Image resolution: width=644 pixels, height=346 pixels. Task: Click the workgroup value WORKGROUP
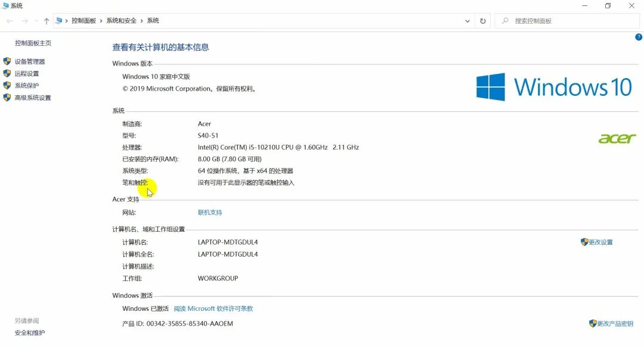[x=218, y=278]
